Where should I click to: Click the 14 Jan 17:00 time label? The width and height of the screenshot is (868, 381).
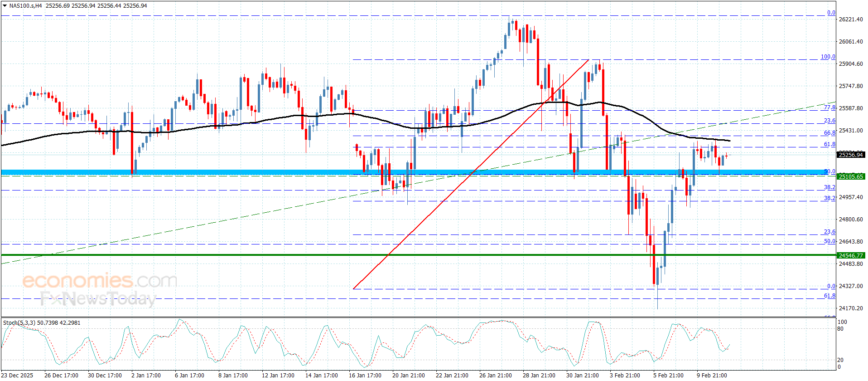pos(322,376)
